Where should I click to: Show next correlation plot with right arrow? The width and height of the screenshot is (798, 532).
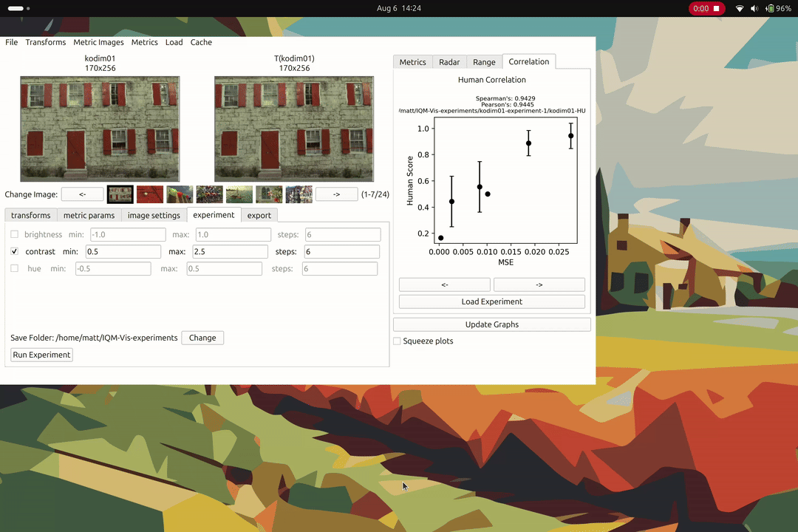coord(539,284)
